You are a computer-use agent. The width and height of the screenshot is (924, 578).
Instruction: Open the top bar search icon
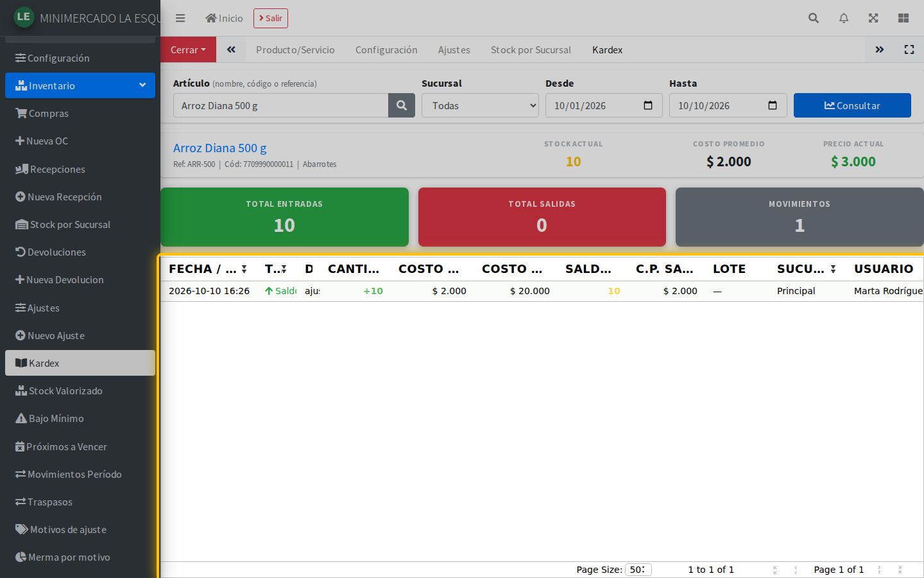click(x=814, y=18)
